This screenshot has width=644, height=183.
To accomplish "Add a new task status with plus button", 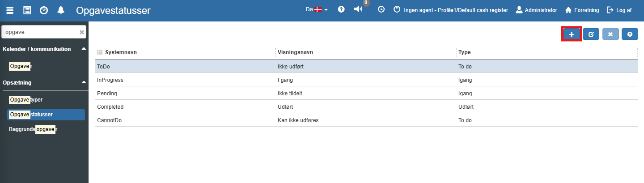I will (571, 34).
